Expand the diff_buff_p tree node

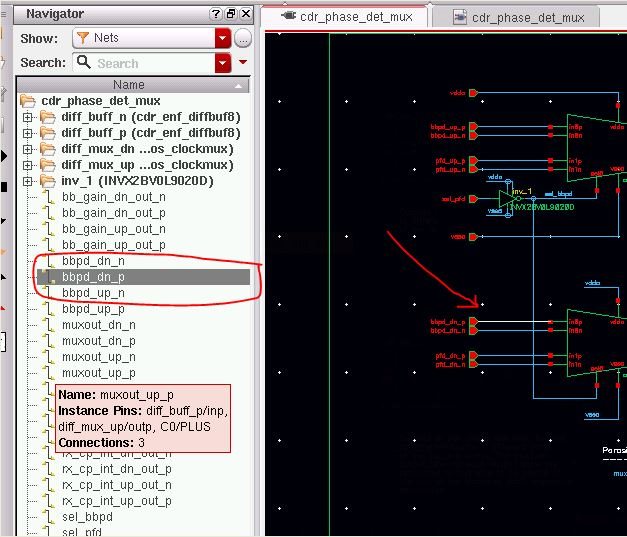tap(28, 133)
